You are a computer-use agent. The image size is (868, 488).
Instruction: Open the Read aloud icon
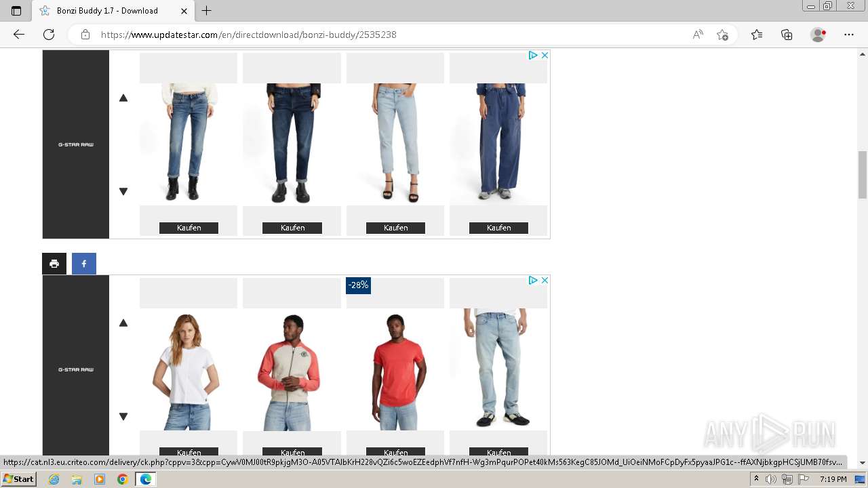(698, 35)
